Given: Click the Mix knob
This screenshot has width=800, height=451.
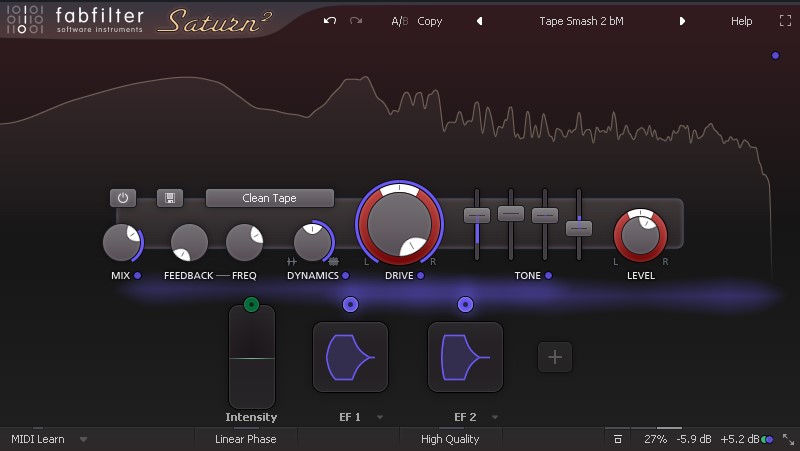Looking at the screenshot, I should 121,242.
